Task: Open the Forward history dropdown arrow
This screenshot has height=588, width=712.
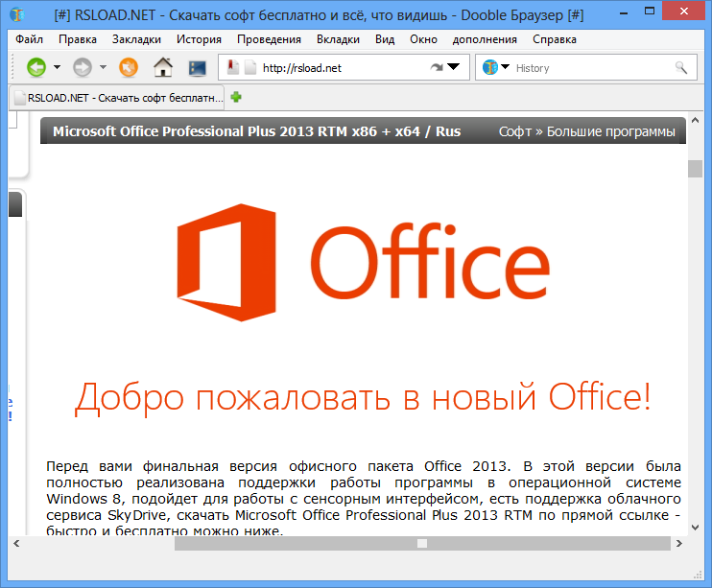Action: (x=103, y=68)
